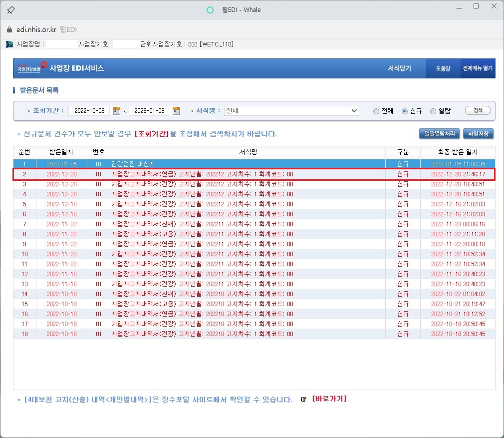Image resolution: width=504 pixels, height=438 pixels.
Task: Click timestamp 2023-01-05 11:06:35
Action: (458, 164)
